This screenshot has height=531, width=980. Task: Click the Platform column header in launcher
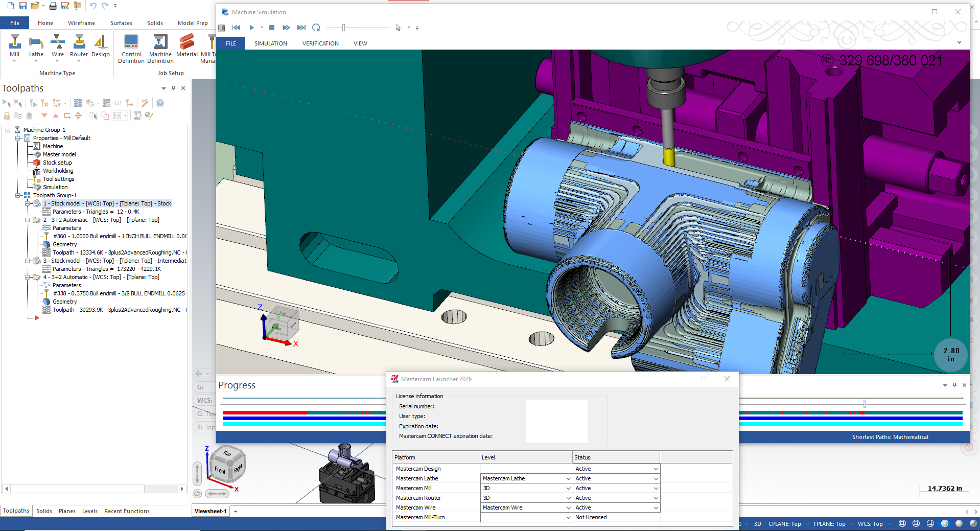pos(436,457)
